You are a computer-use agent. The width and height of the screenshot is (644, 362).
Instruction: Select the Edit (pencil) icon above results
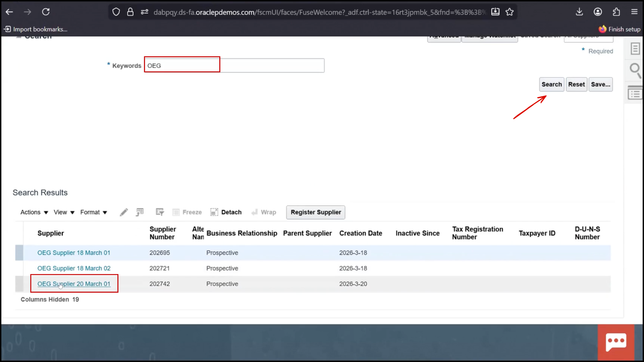pos(124,212)
